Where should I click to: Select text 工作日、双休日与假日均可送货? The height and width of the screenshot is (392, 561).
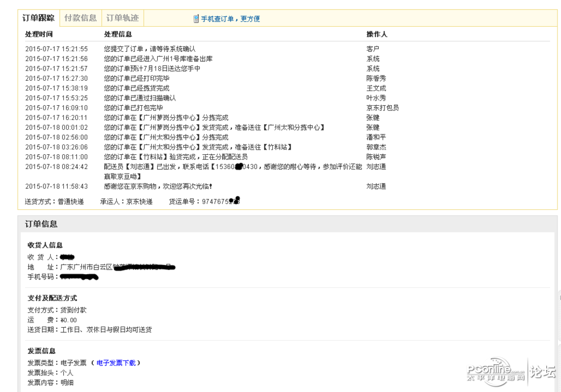(x=106, y=330)
